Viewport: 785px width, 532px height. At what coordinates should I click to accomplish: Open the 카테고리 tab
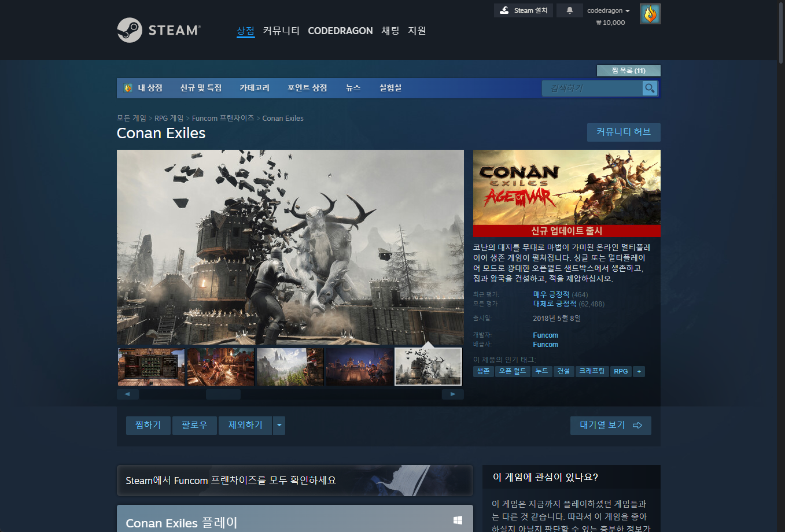pyautogui.click(x=255, y=88)
